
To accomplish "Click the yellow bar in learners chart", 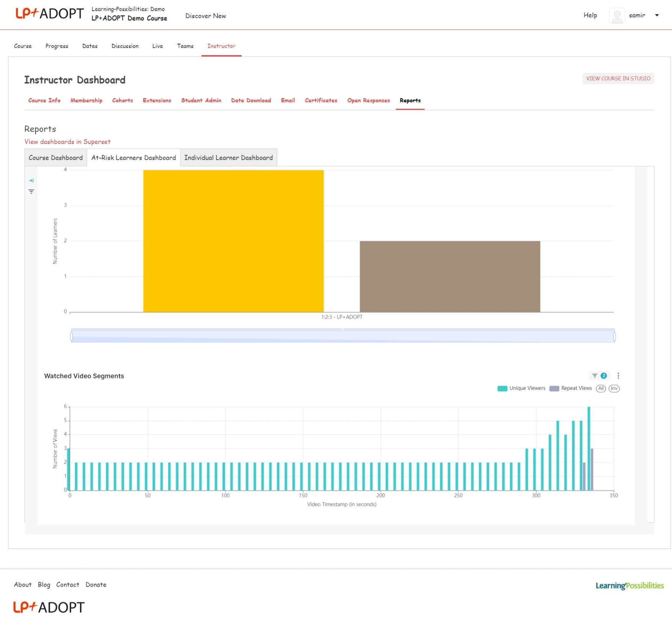I will coord(234,241).
